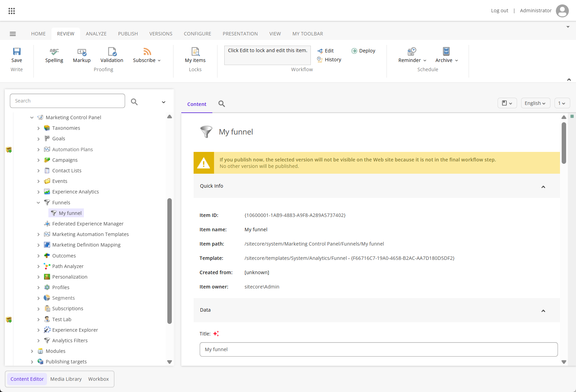This screenshot has width=576, height=392.
Task: Open the English language dropdown
Action: pos(535,103)
